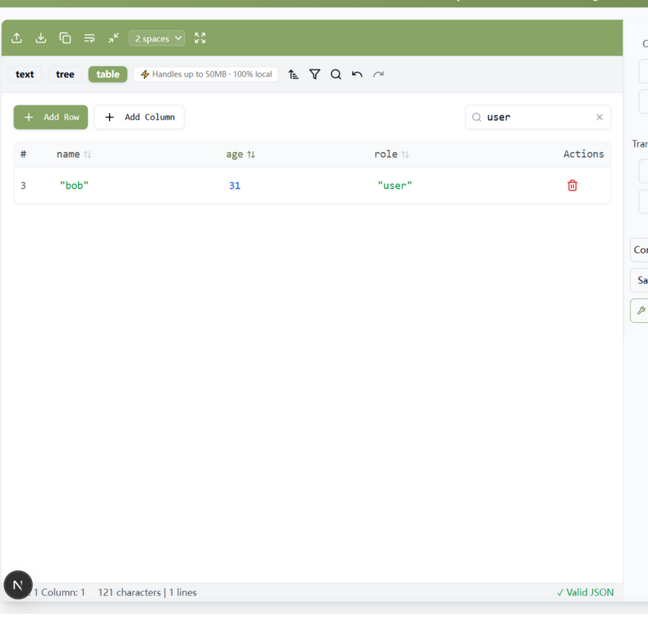This screenshot has width=648, height=644.
Task: Switch to the text view tab
Action: 25,74
